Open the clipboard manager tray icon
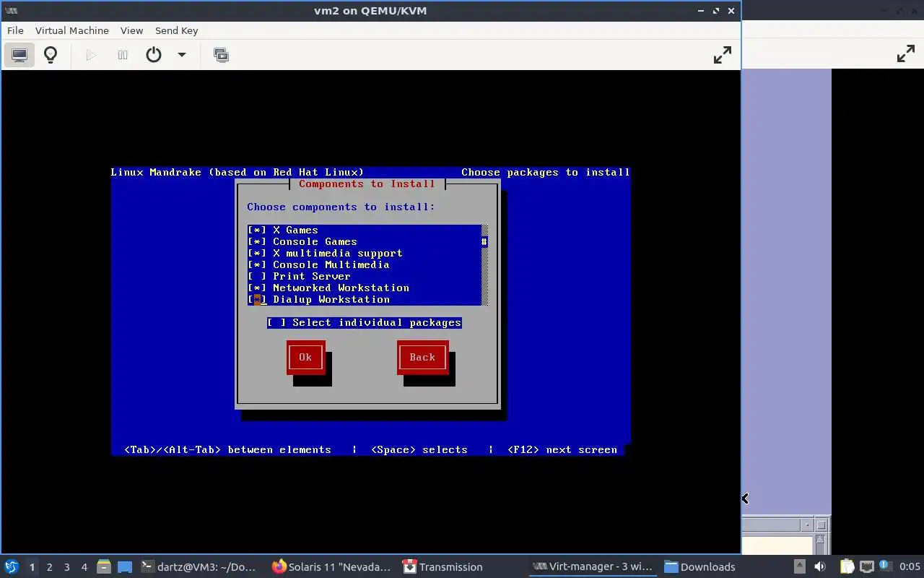The image size is (924, 578). (847, 566)
